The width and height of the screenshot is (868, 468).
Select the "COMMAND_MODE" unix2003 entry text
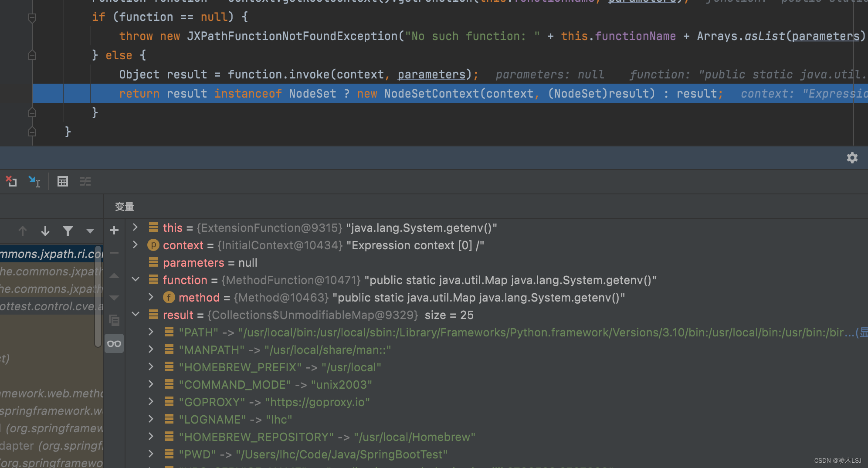pyautogui.click(x=275, y=385)
